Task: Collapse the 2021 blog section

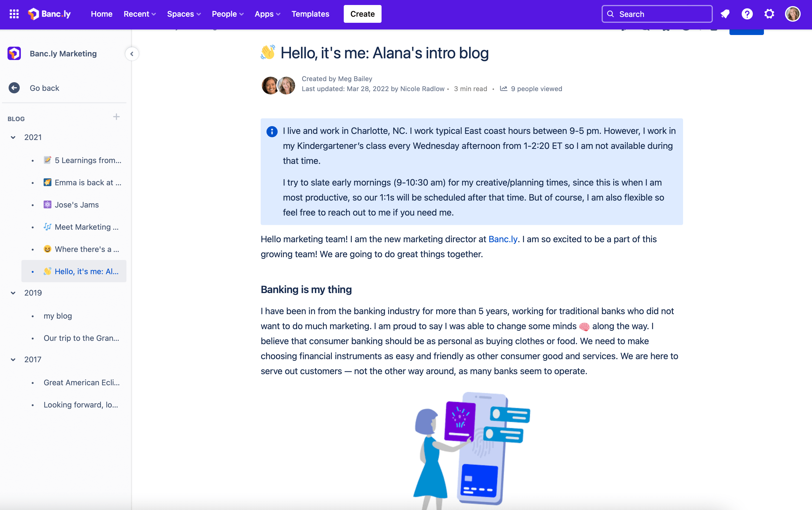Action: click(x=14, y=137)
